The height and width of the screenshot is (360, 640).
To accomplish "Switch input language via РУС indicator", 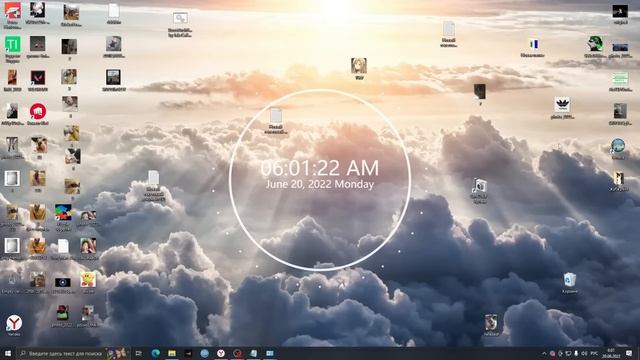I will (595, 353).
